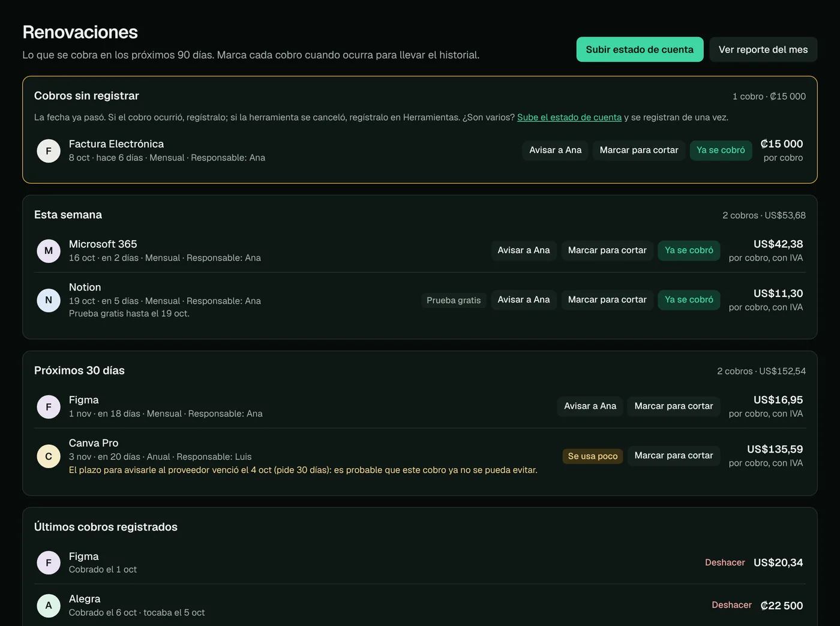Click the US$11,30 amount
Screen dimensions: 840x626
pos(778,293)
